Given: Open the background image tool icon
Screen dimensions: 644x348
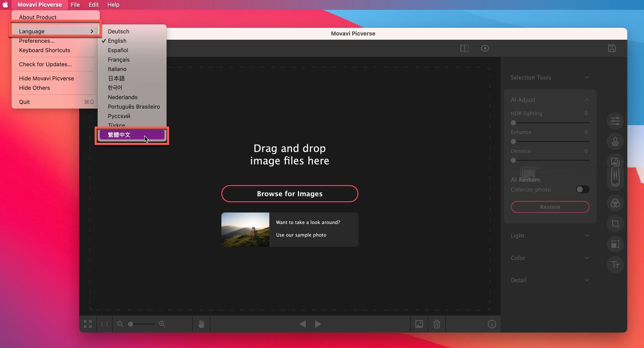Looking at the screenshot, I should click(615, 162).
